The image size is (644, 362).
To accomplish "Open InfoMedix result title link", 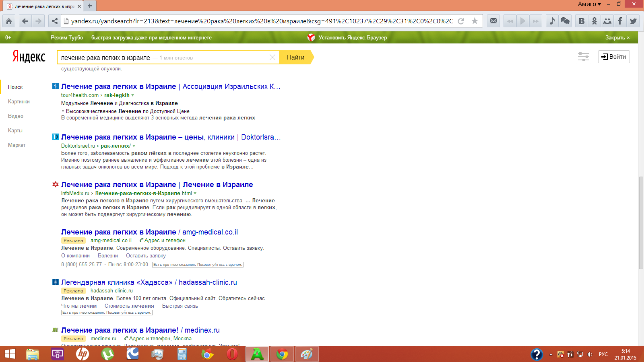I will click(x=157, y=185).
